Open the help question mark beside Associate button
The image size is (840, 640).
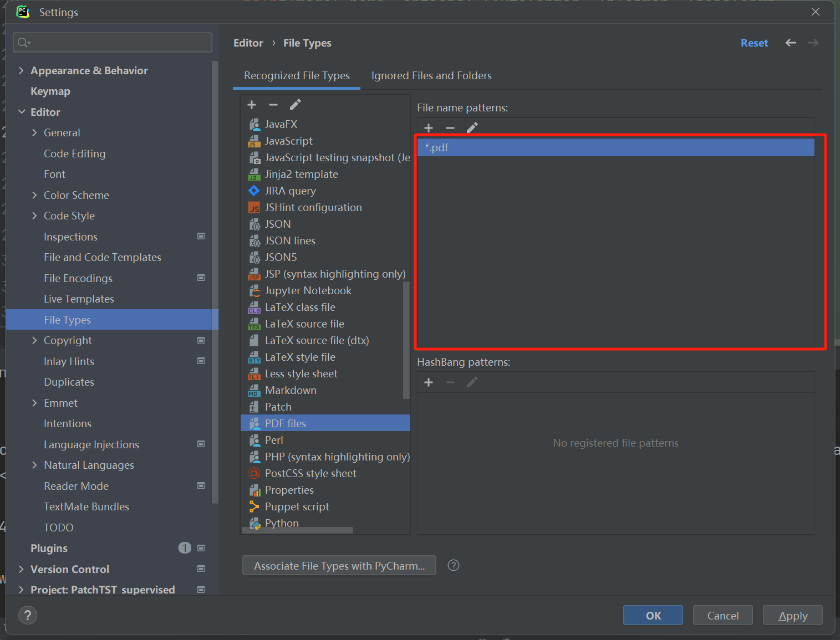pos(454,565)
